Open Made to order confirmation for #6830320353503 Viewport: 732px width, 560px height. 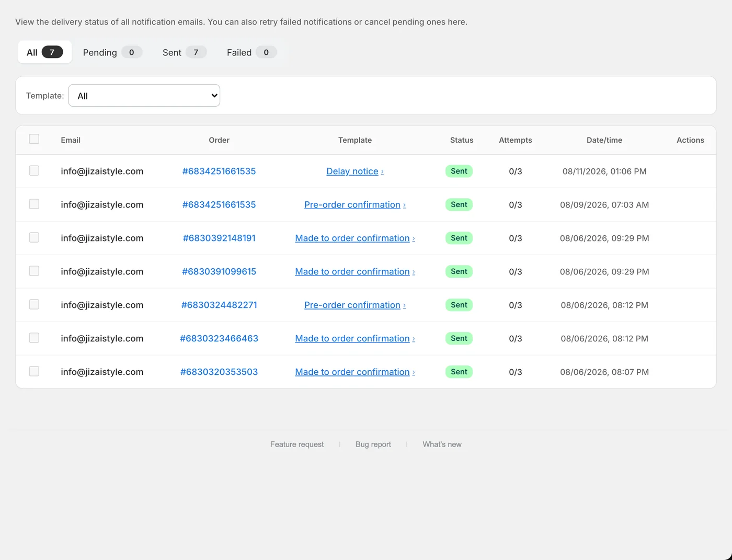pos(355,372)
